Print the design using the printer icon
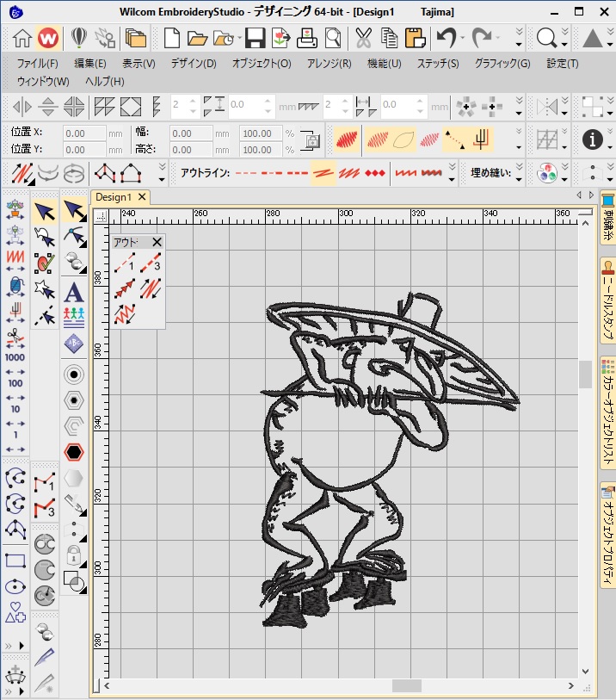The width and height of the screenshot is (616, 700). [x=307, y=39]
